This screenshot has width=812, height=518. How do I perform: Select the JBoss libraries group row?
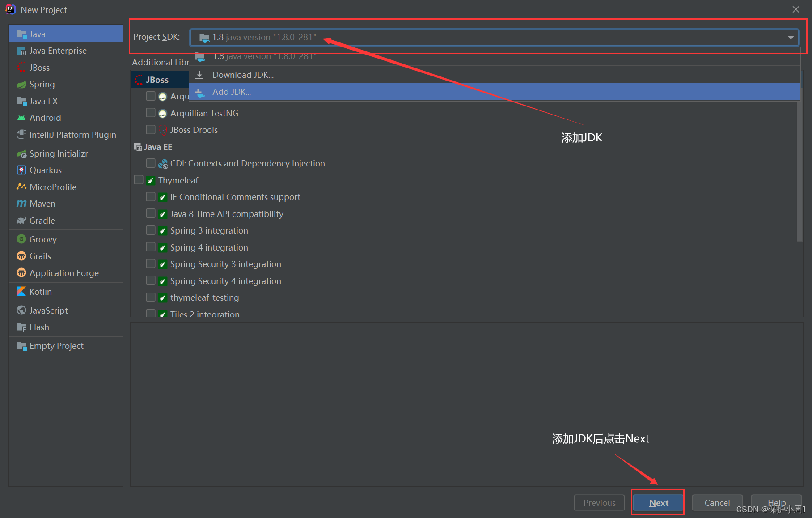pyautogui.click(x=160, y=80)
